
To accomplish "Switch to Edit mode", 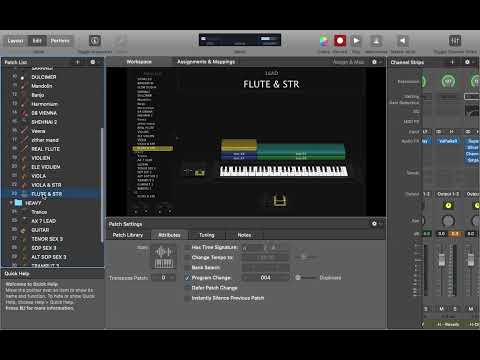I will [x=37, y=41].
